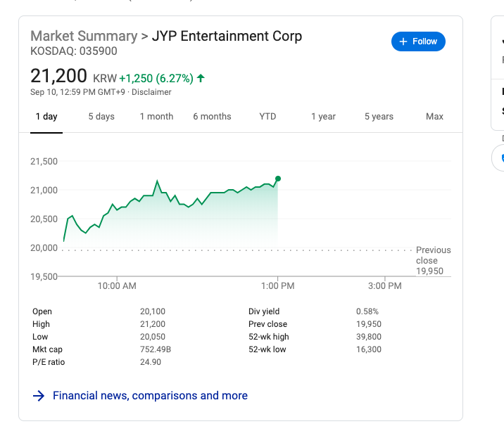The height and width of the screenshot is (431, 504).
Task: Click the 52-wk low value 16,300
Action: coord(369,349)
